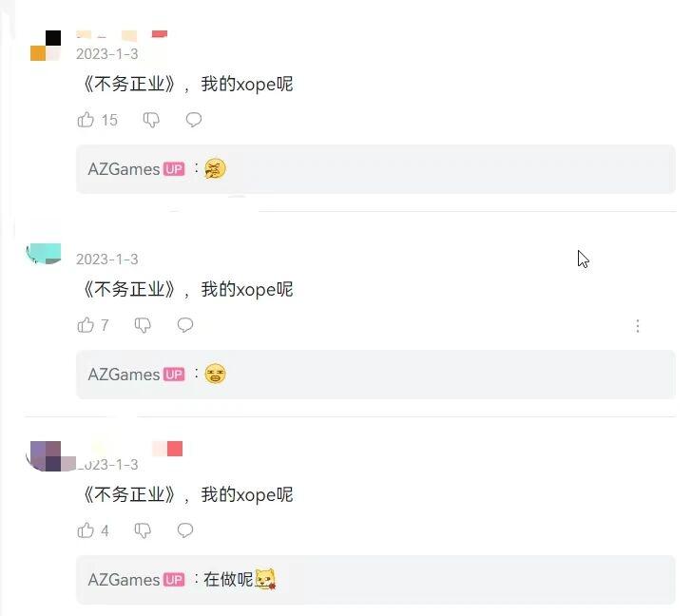Open AZGames profile in first reply
The width and height of the screenshot is (692, 616).
124,169
